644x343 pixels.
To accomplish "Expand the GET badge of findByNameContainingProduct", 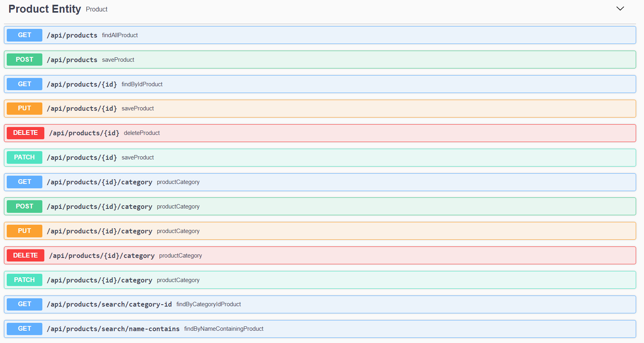I will coord(25,329).
